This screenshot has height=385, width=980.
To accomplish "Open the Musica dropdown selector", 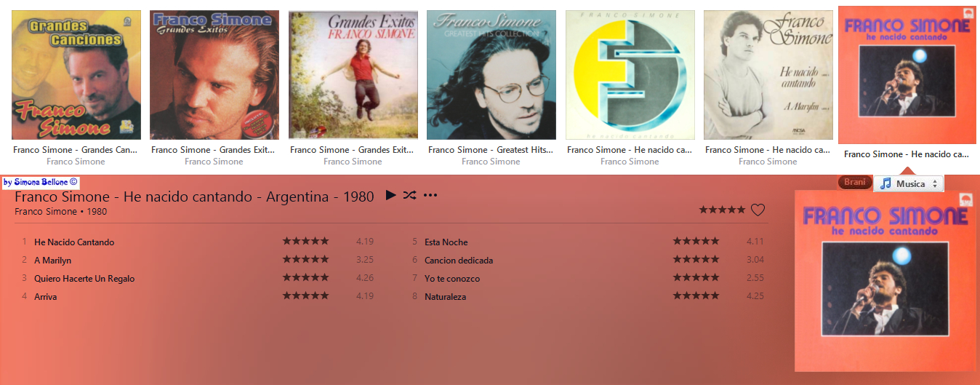I will coord(909,183).
